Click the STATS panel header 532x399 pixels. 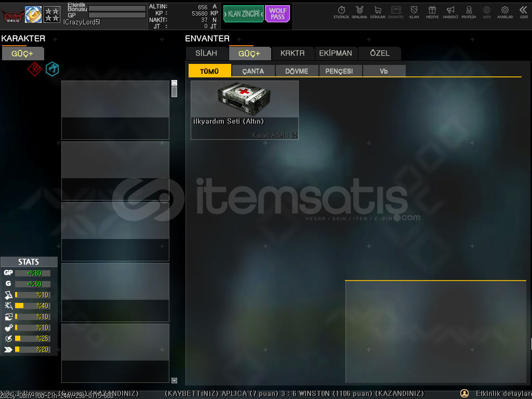click(x=29, y=262)
